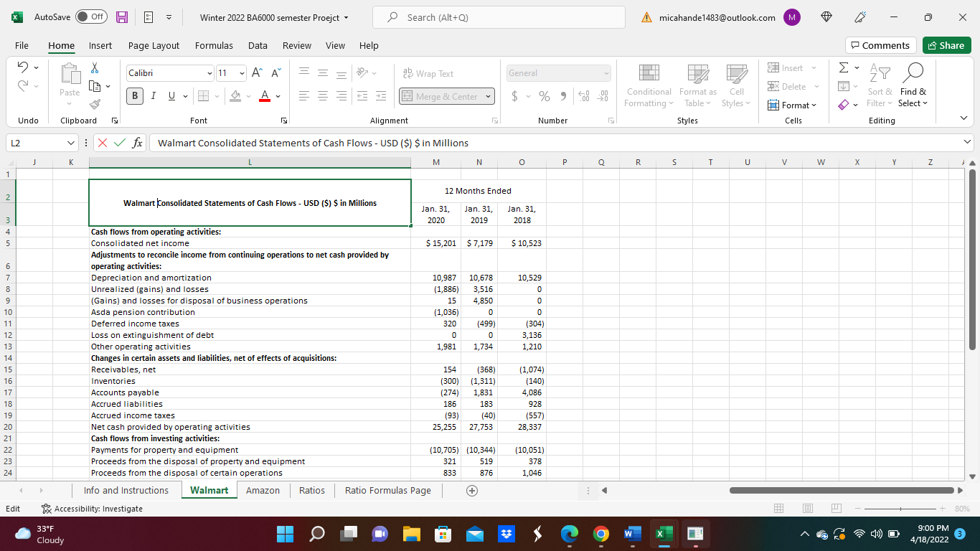Click the Percent Style icon
The width and height of the screenshot is (980, 551).
[545, 96]
